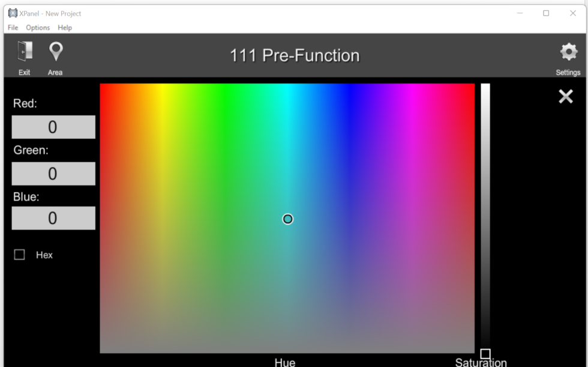
Task: Click the XPanel app icon in title bar
Action: click(x=12, y=13)
